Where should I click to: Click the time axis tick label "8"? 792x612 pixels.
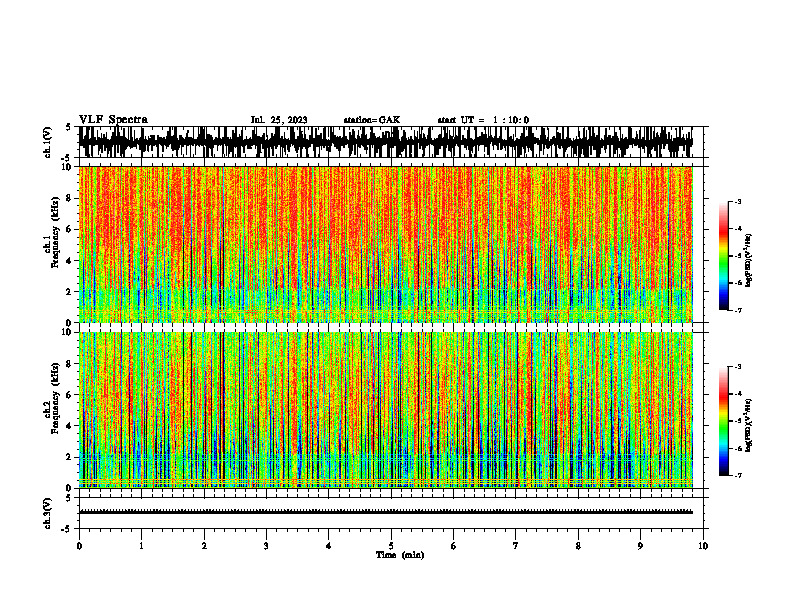click(x=578, y=546)
